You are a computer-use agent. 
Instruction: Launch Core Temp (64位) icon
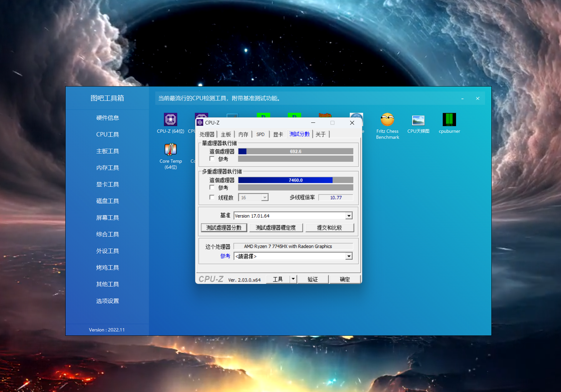click(x=171, y=156)
